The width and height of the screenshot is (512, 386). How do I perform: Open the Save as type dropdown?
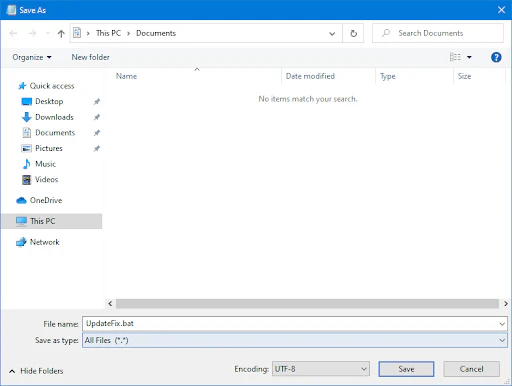(x=295, y=340)
